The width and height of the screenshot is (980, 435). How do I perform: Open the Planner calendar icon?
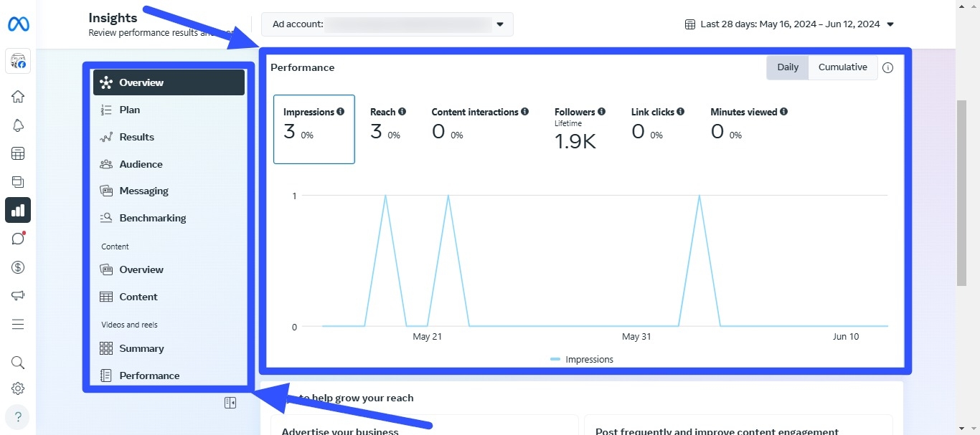[18, 153]
